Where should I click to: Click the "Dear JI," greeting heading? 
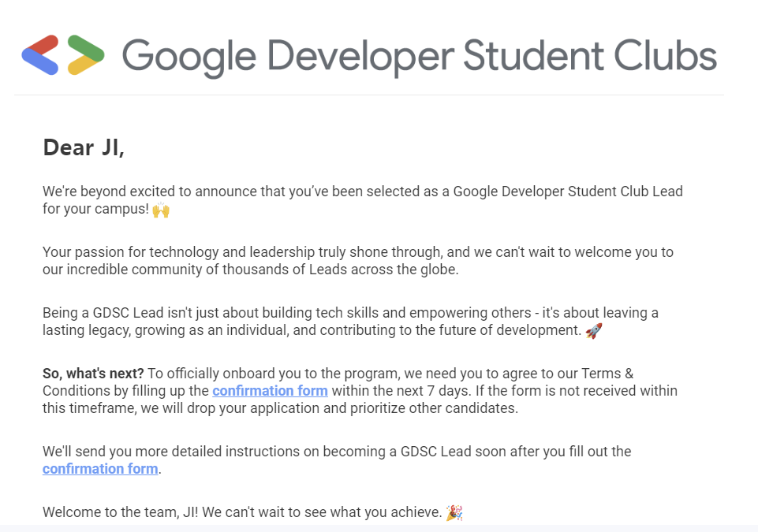(x=84, y=147)
